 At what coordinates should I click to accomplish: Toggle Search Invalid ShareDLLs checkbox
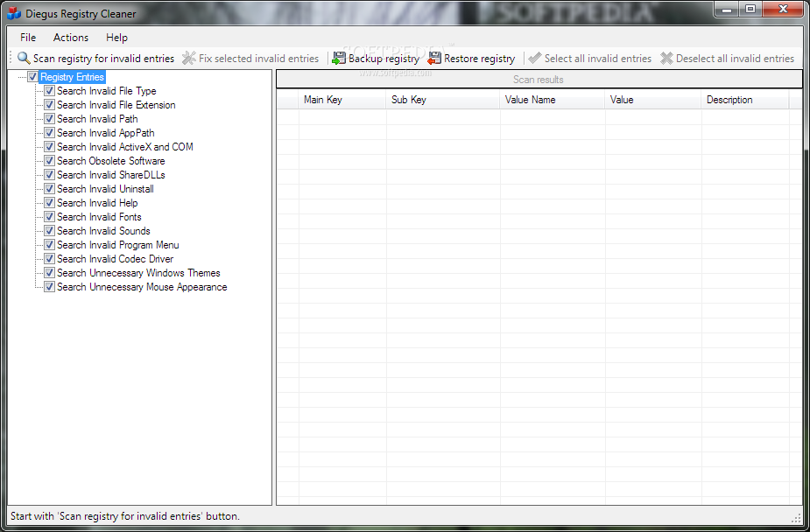[x=49, y=175]
